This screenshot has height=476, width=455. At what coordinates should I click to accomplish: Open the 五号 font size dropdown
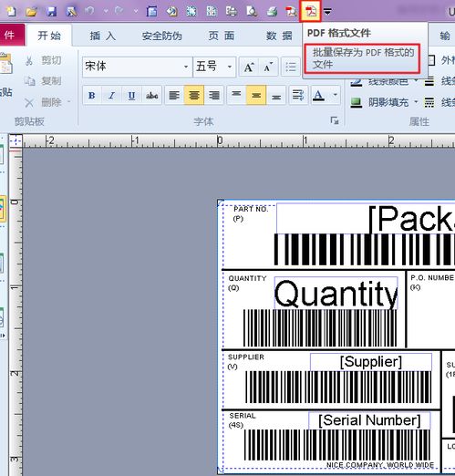(x=230, y=67)
